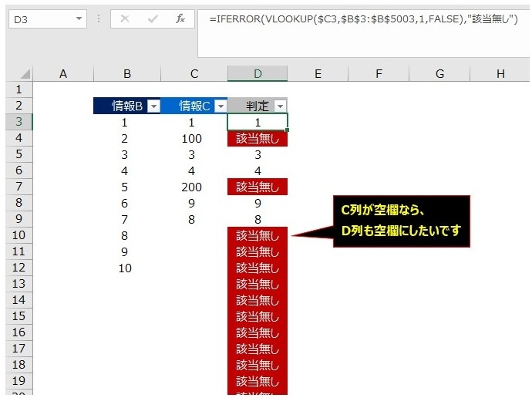Select row 3 header

pyautogui.click(x=19, y=122)
